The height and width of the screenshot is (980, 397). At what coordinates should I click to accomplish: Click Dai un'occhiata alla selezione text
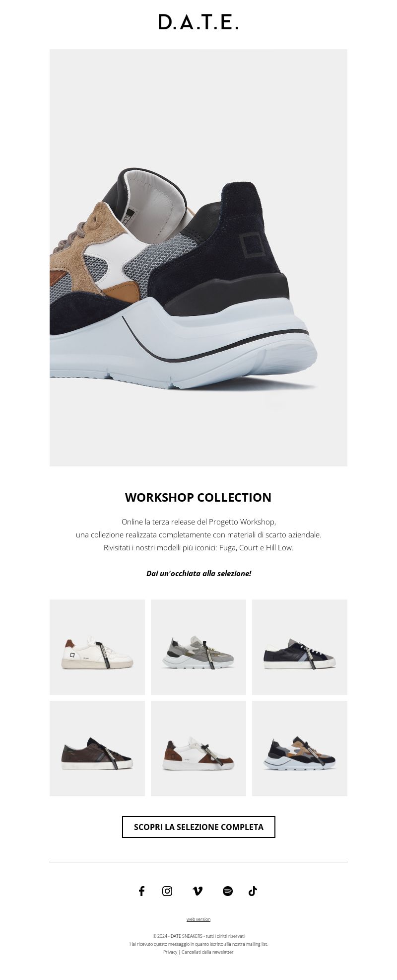pyautogui.click(x=198, y=573)
